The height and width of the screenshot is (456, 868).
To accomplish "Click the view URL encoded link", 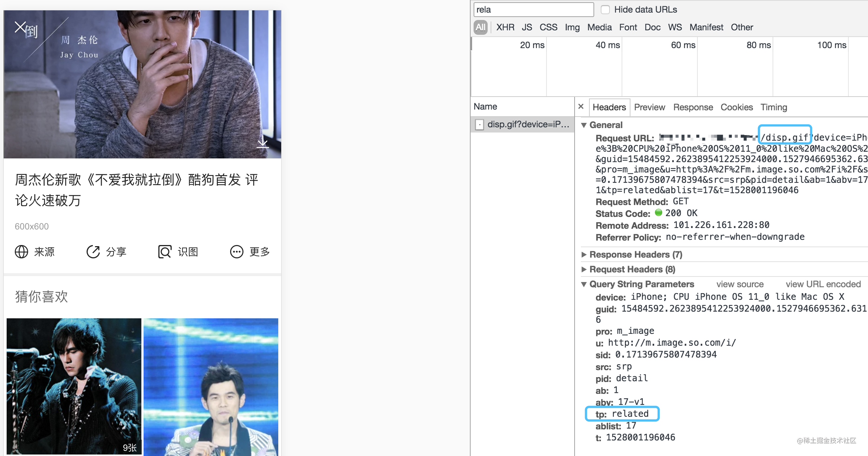I will coord(823,284).
